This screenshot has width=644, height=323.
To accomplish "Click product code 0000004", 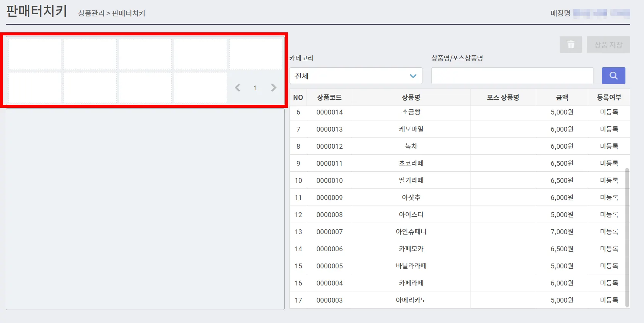I will click(330, 283).
